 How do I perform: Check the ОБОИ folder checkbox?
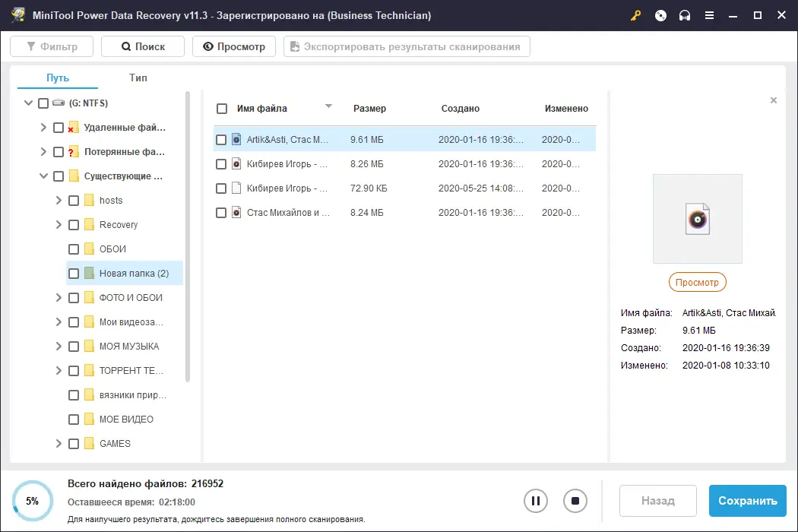(x=74, y=249)
